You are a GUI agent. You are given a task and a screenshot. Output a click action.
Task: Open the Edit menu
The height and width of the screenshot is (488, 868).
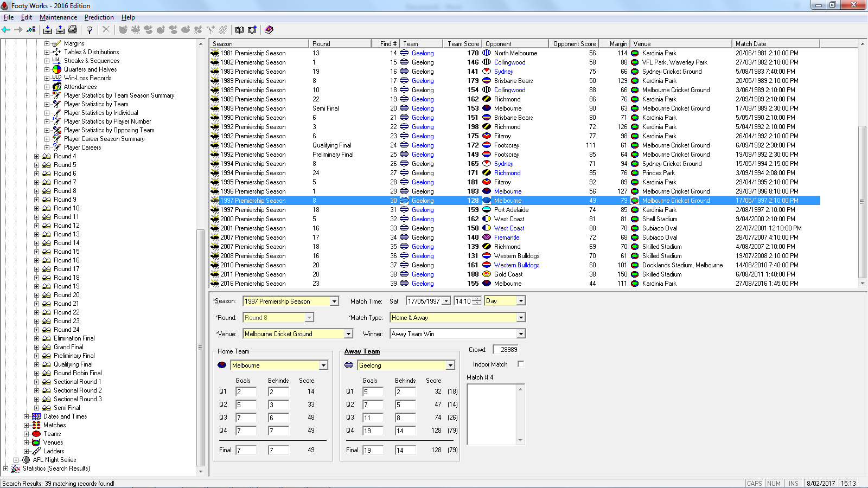[27, 17]
